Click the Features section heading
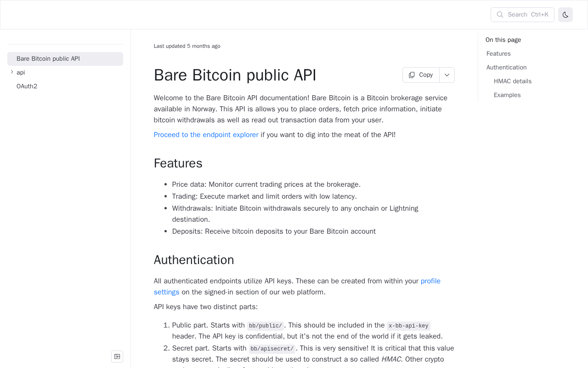This screenshot has width=588, height=368. pyautogui.click(x=178, y=163)
